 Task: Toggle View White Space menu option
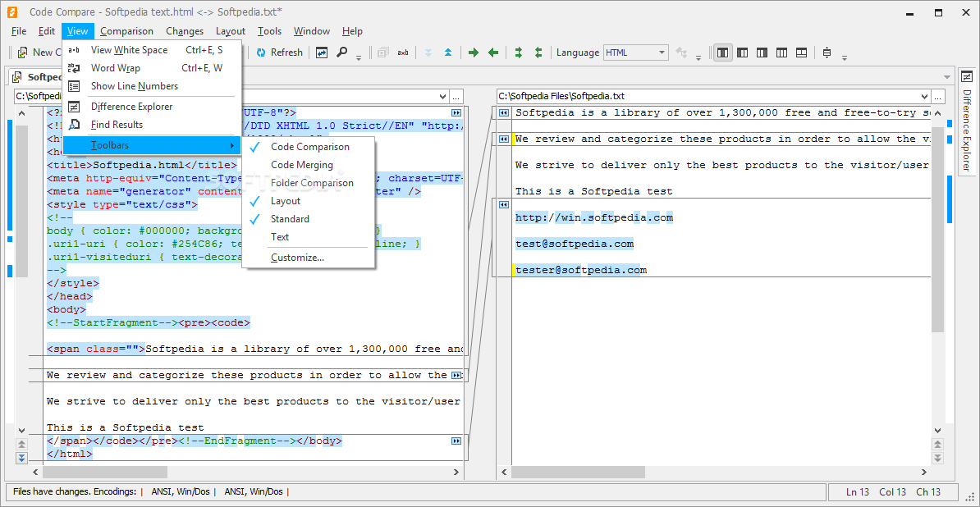click(x=151, y=50)
